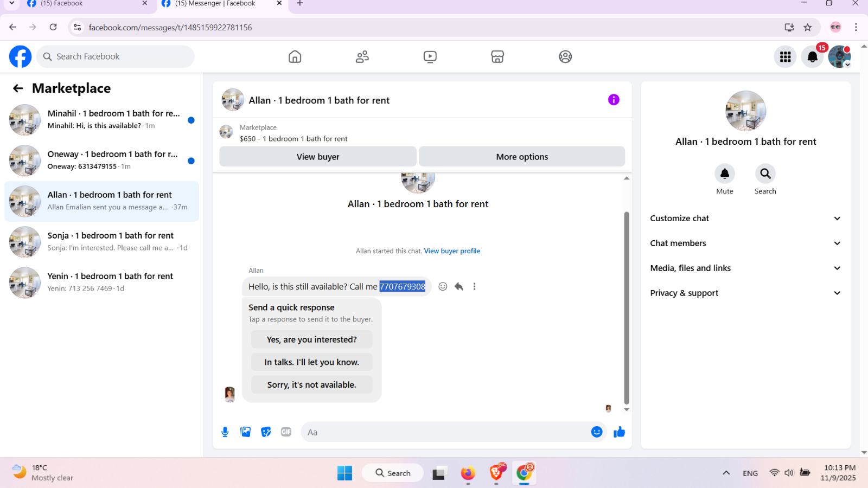The height and width of the screenshot is (488, 868).
Task: Open the Facebook Menu grid icon
Action: click(x=785, y=56)
